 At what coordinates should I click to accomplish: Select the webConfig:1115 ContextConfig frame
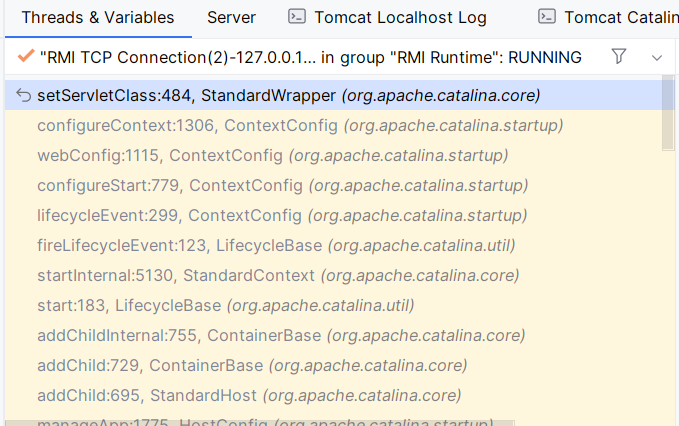(272, 156)
